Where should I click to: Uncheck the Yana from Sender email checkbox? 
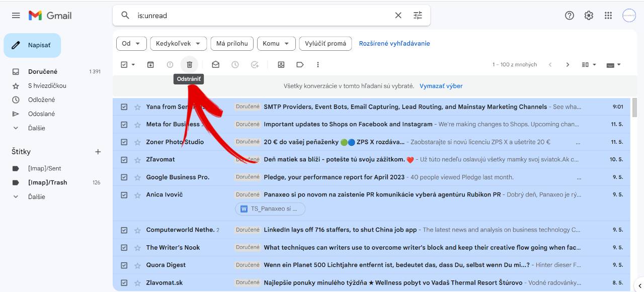click(x=124, y=107)
